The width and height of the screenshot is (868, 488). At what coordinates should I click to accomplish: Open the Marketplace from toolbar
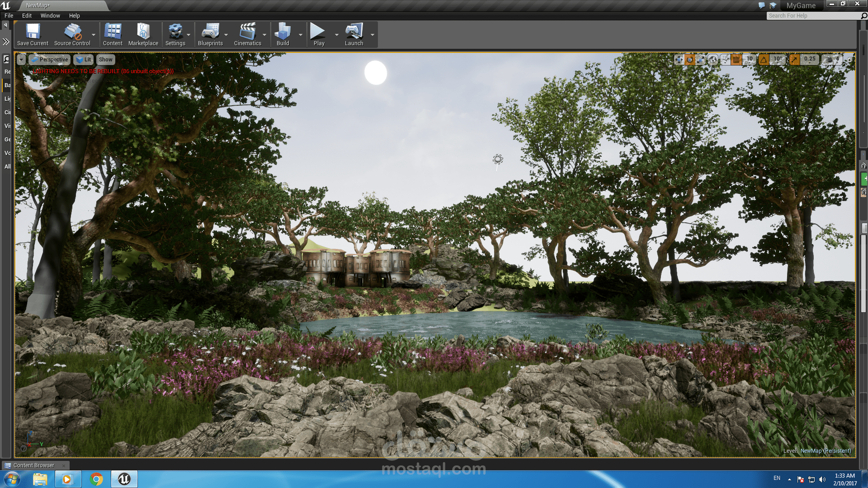point(143,35)
